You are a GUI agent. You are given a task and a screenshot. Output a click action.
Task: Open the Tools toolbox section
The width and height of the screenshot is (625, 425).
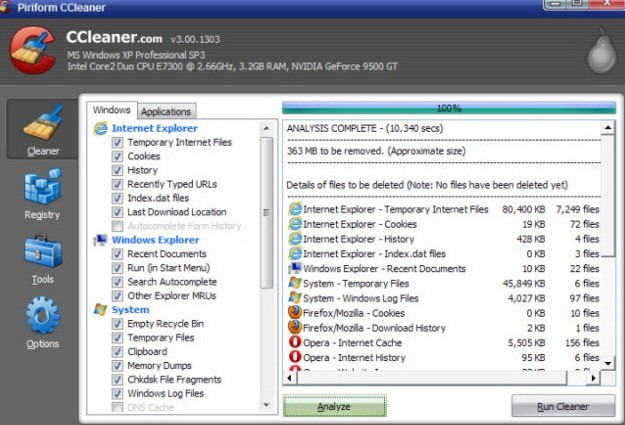(42, 259)
